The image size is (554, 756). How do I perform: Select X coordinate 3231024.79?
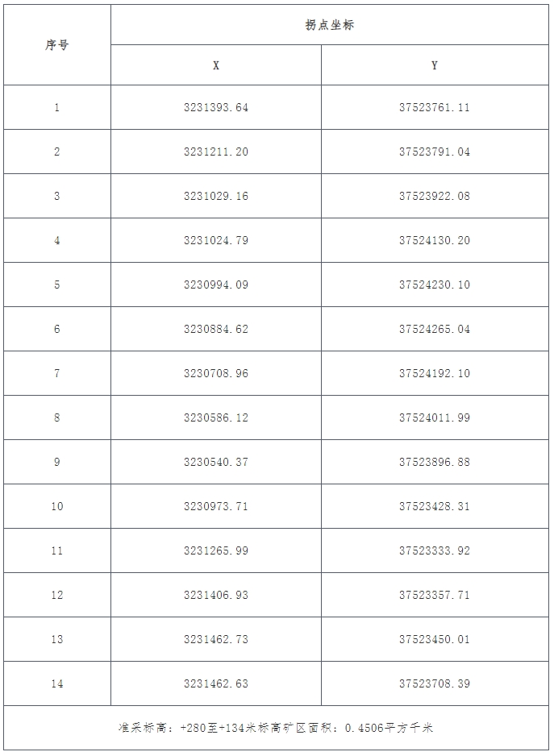tap(216, 240)
